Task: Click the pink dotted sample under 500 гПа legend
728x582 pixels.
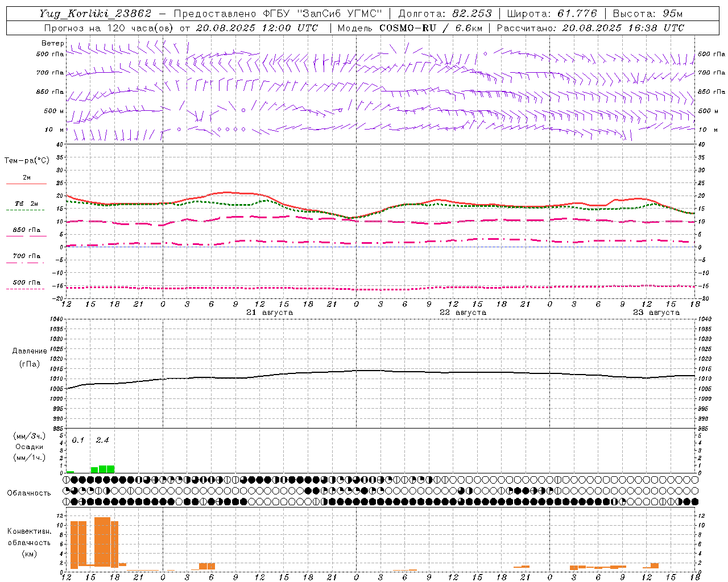Action: click(25, 289)
